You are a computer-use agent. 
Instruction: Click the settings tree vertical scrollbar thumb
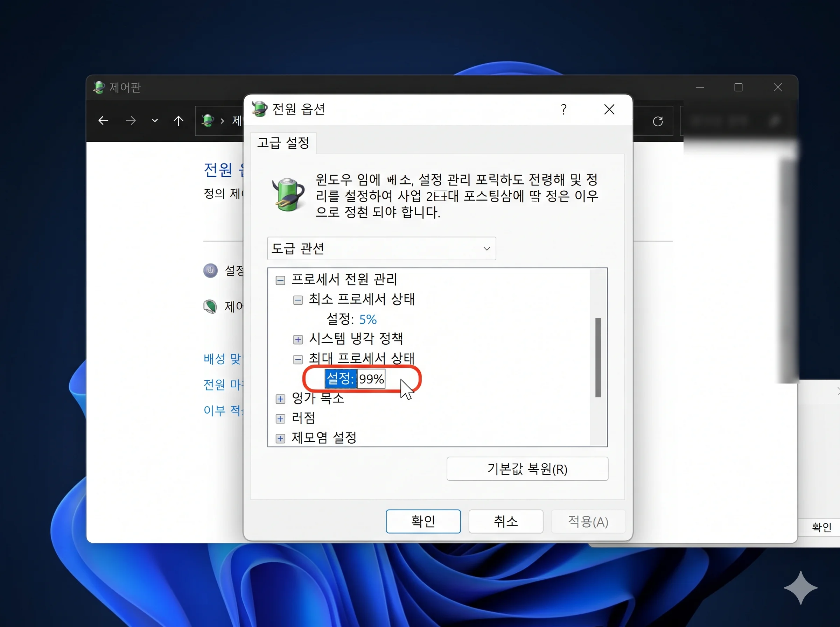pyautogui.click(x=598, y=357)
